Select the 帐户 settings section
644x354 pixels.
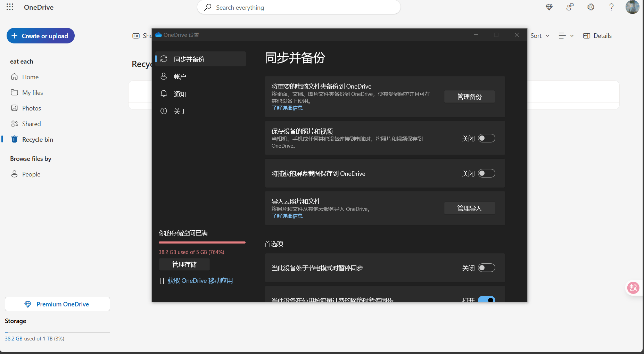[x=180, y=76]
